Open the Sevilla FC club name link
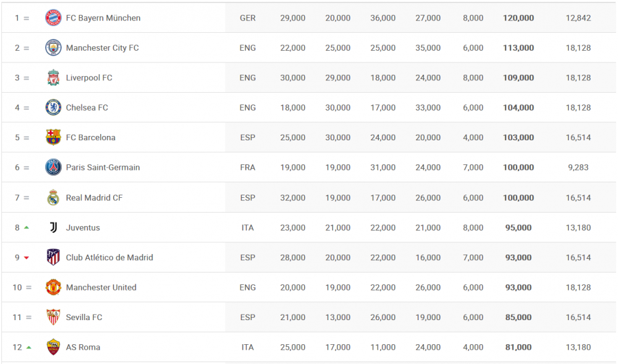The width and height of the screenshot is (618, 364). pyautogui.click(x=84, y=318)
